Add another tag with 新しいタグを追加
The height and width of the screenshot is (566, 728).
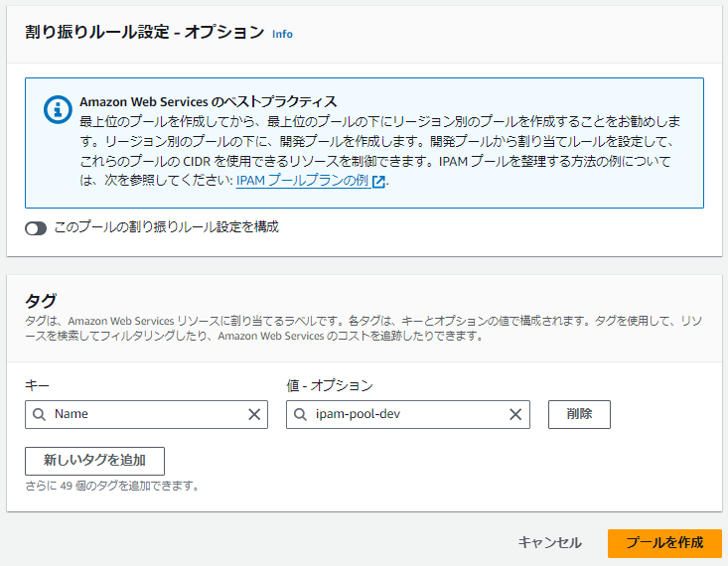click(94, 461)
